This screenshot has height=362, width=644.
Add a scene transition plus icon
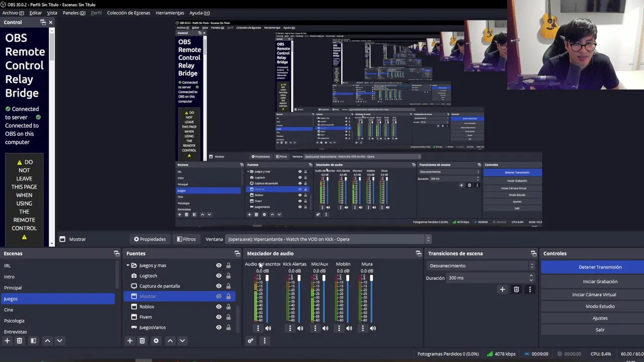point(502,290)
